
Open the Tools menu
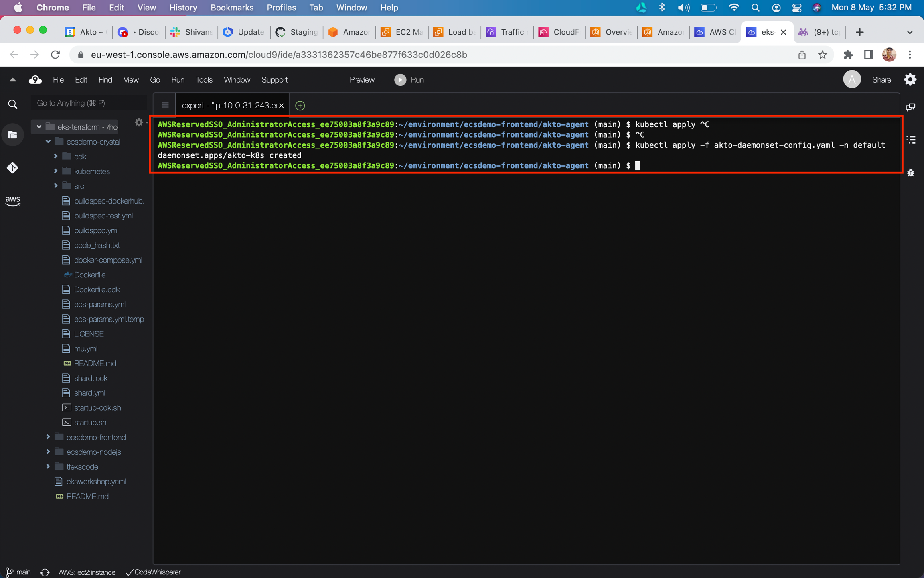pyautogui.click(x=204, y=79)
